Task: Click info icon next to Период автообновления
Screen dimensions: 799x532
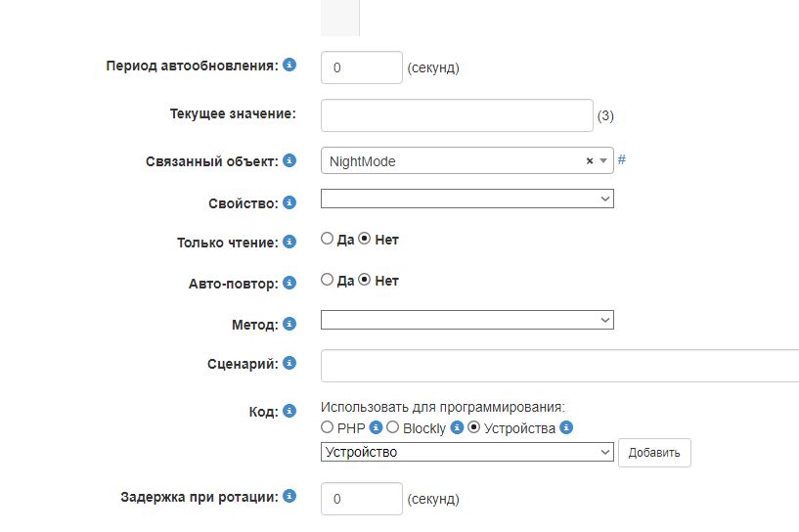Action: pos(289,66)
